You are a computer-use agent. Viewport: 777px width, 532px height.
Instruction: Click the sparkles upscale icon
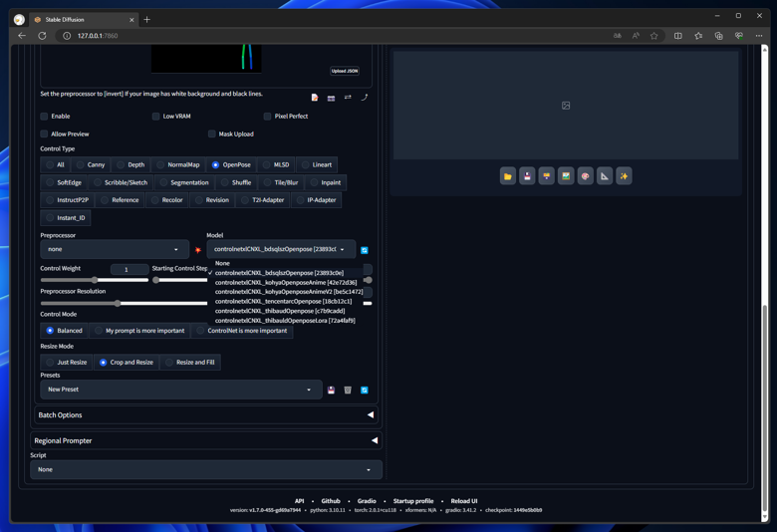pos(624,176)
